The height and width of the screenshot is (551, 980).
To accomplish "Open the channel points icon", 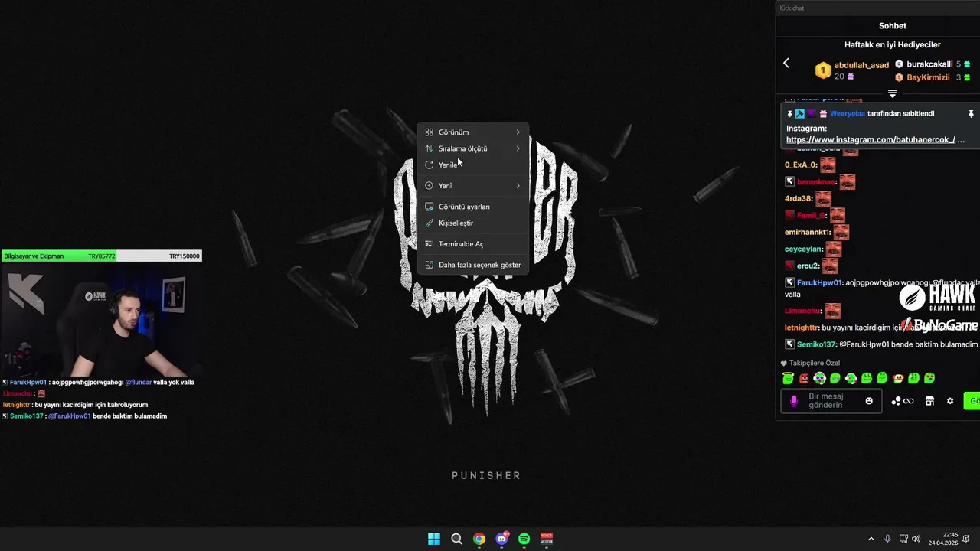I will [x=903, y=401].
